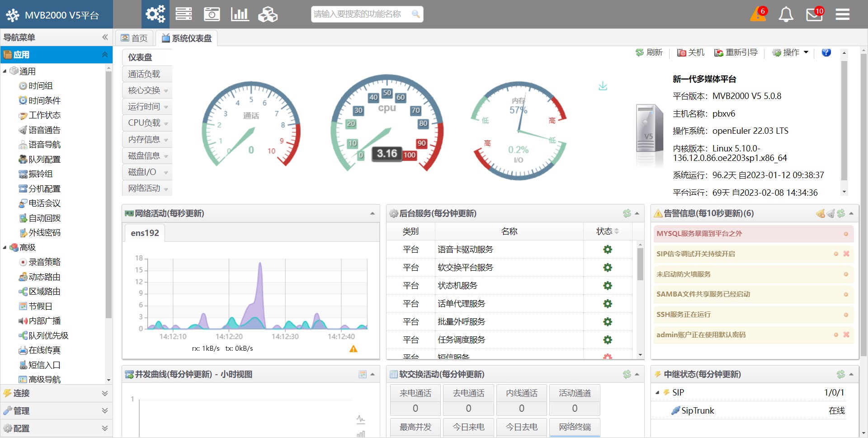Click the 今日来电 button in 软交换活动
The height and width of the screenshot is (438, 868).
pos(468,427)
